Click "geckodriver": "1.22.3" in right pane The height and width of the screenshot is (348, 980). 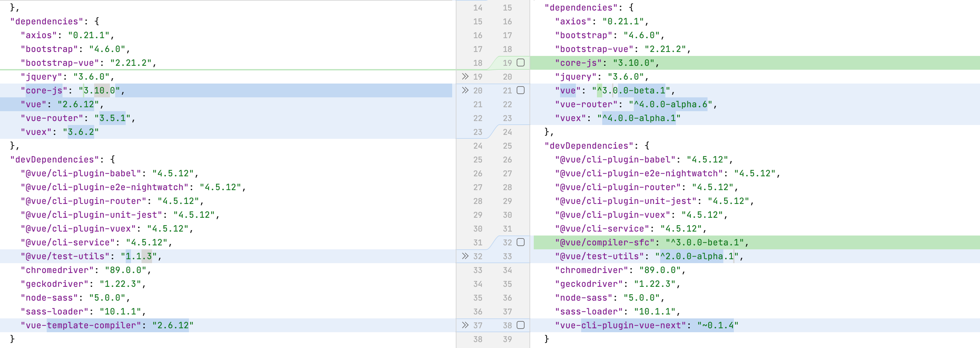pos(617,284)
